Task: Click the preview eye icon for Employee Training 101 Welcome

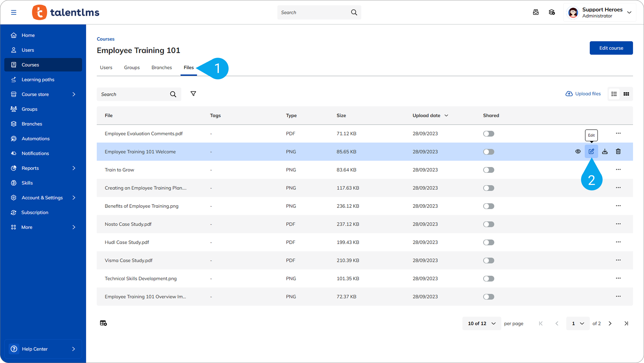Action: click(578, 152)
